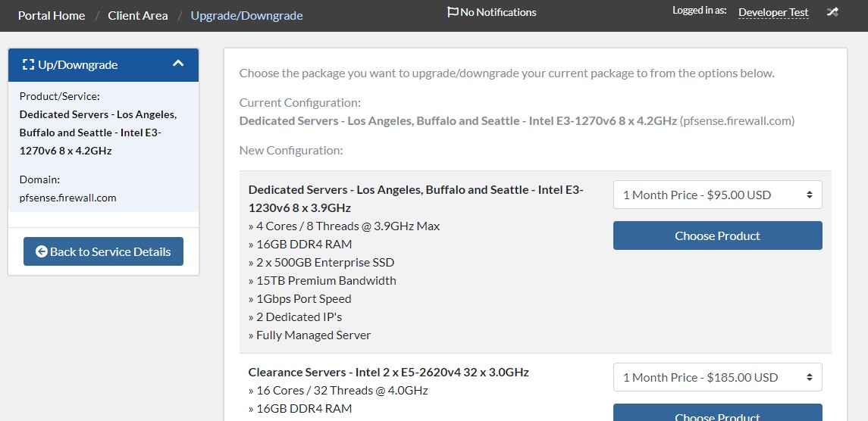Viewport: 868px width, 421px height.
Task: Choose Product for the E3-1230v6 server
Action: pyautogui.click(x=717, y=235)
